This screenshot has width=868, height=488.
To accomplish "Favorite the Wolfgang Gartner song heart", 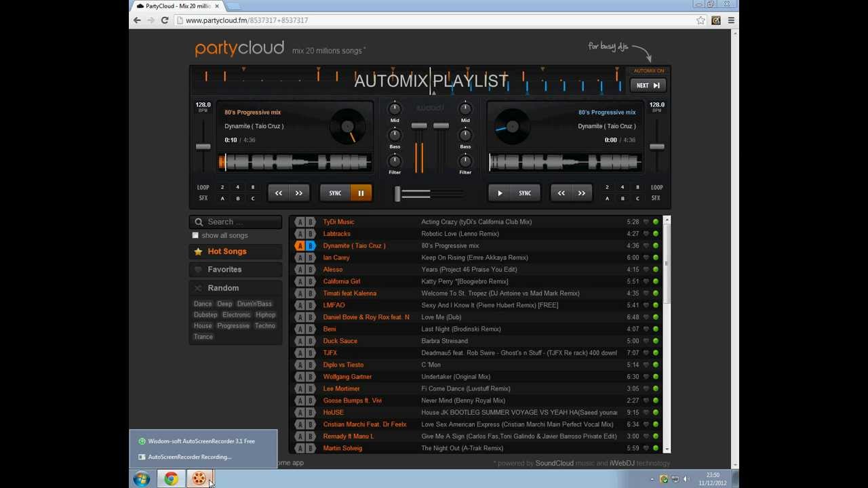I will 646,377.
